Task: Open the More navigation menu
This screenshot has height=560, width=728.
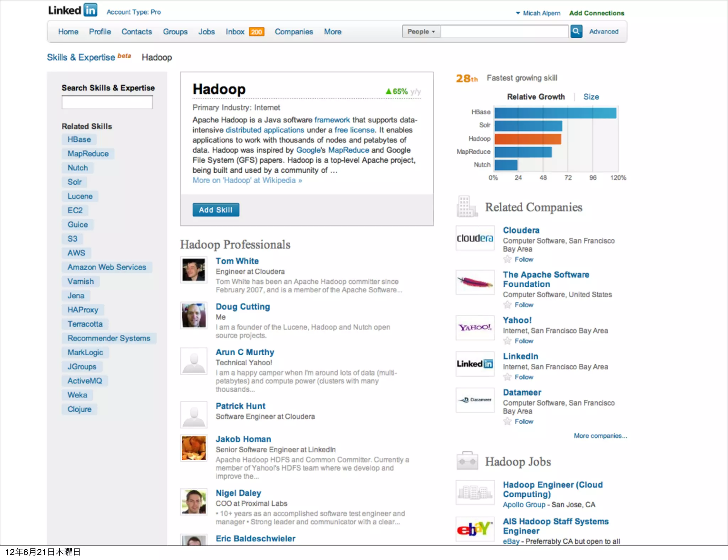Action: (x=332, y=32)
